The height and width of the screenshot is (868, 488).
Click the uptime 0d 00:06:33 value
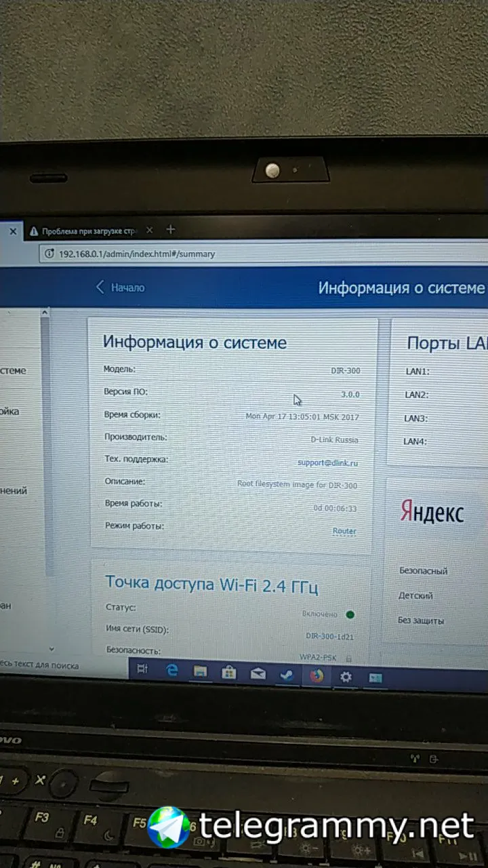point(335,508)
